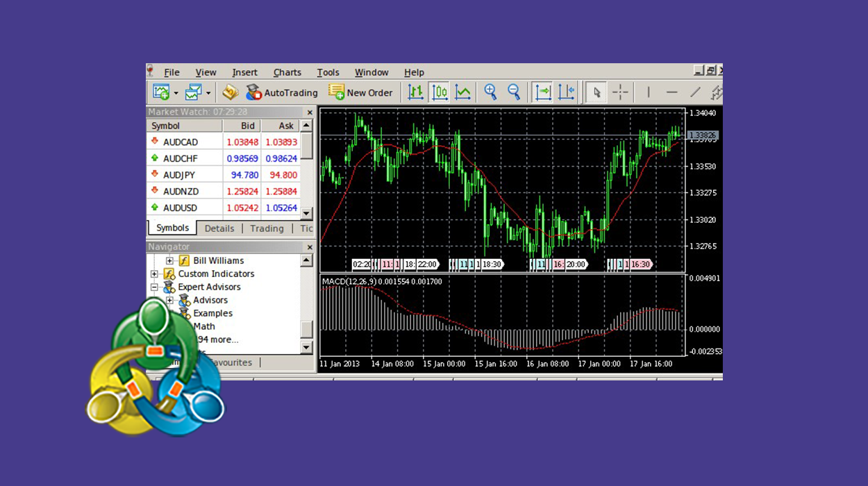Click the New Order button
This screenshot has height=486, width=868.
pos(360,92)
